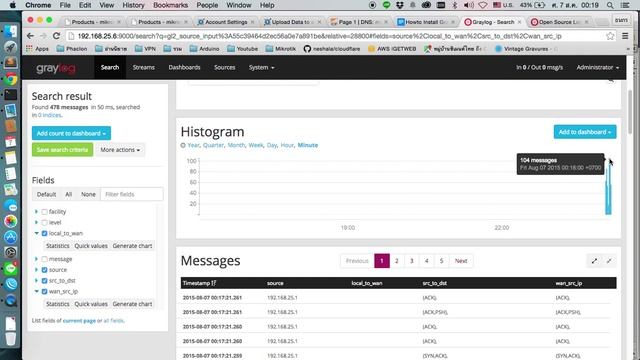Click the volume menu bar icon

tap(469, 5)
